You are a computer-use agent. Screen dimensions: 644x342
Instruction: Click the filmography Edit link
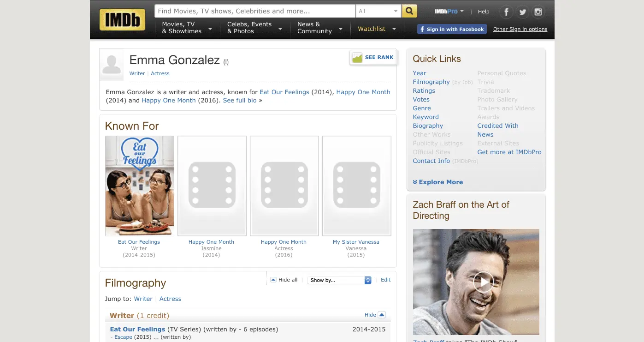(x=386, y=280)
